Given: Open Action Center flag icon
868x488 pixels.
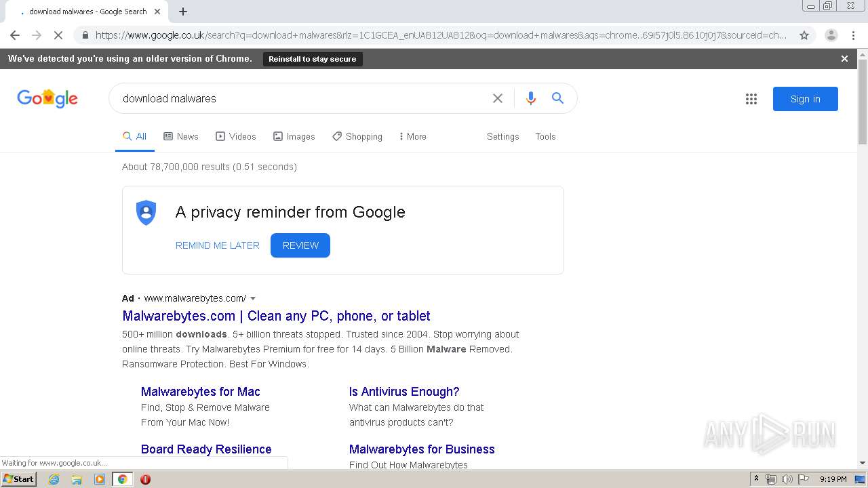Looking at the screenshot, I should [x=804, y=479].
